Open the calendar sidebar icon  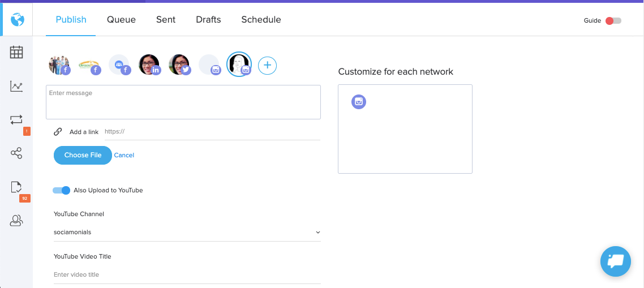pos(16,52)
